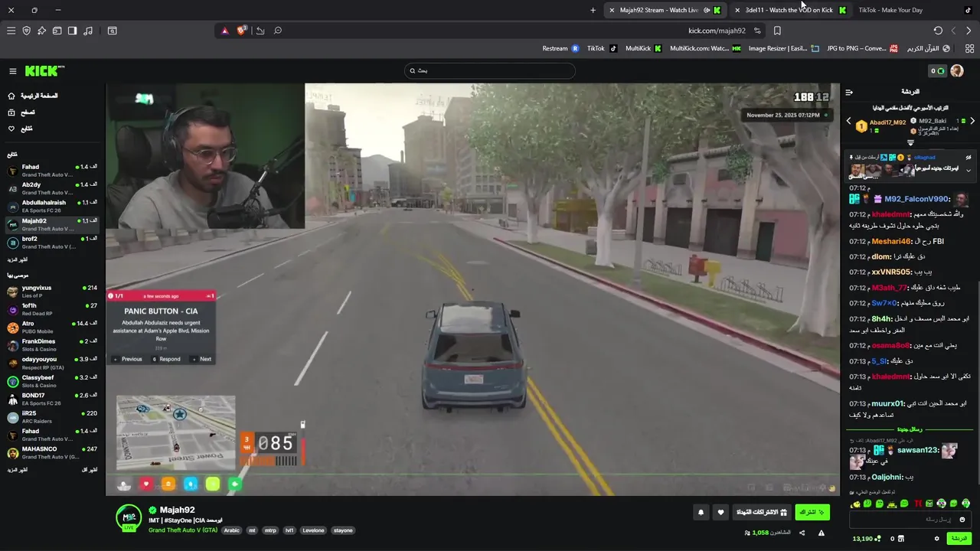980x551 pixels.
Task: Click the 13,190 channel points balance
Action: coord(867,539)
